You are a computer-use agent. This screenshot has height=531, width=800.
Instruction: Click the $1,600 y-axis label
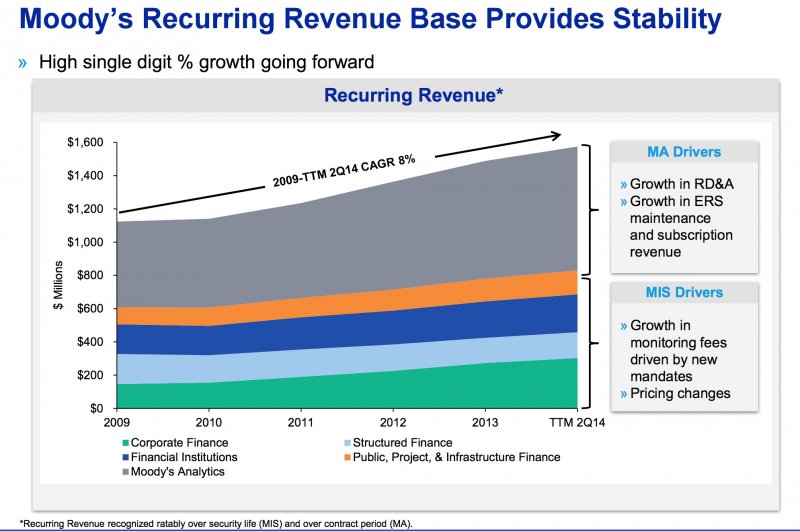85,142
